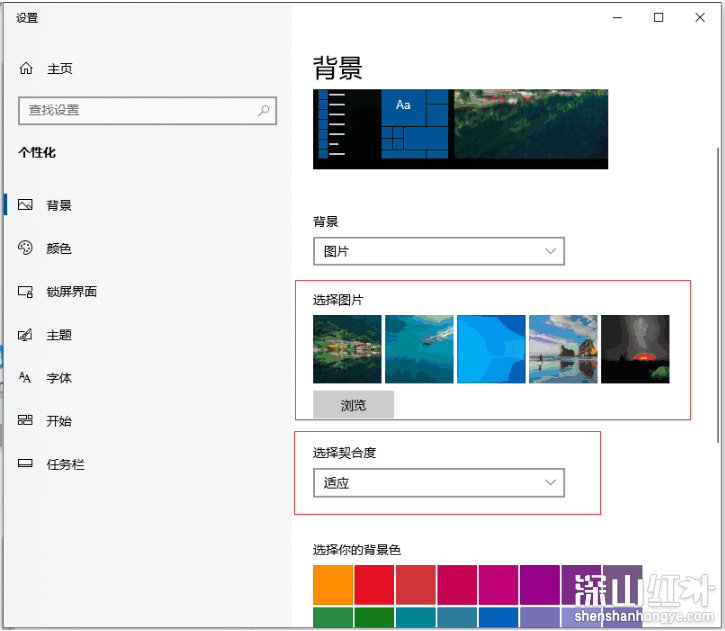The image size is (725, 631).
Task: Click the vertical scrollbar of settings page
Action: click(718, 294)
